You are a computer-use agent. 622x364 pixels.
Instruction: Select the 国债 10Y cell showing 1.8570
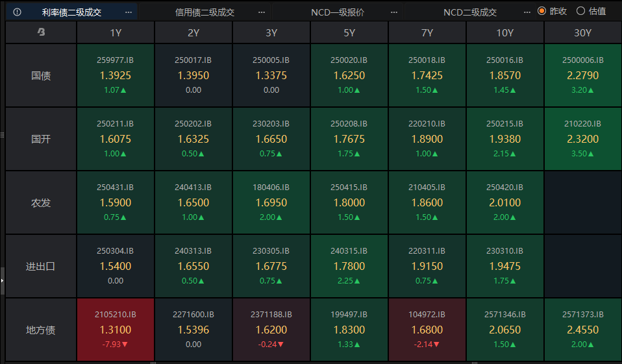505,75
